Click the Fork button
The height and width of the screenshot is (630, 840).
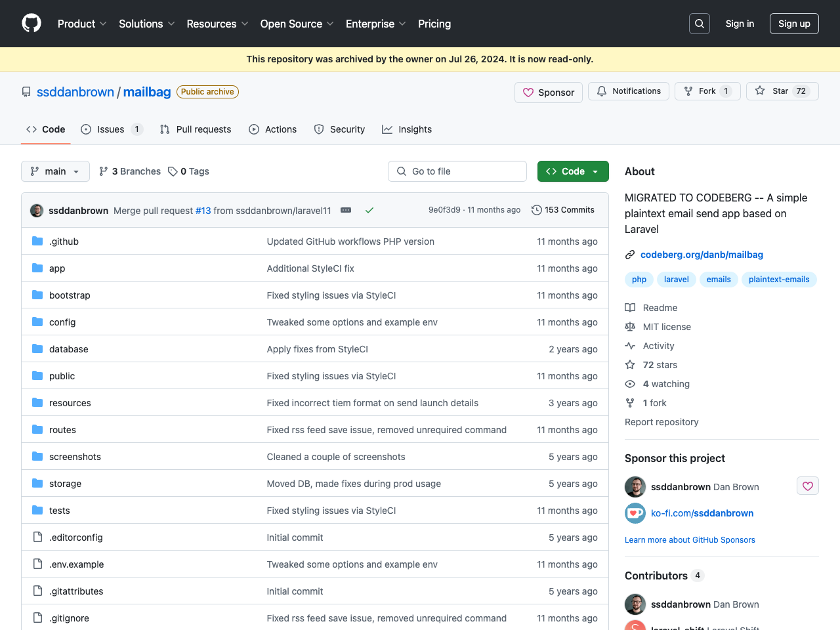[707, 91]
